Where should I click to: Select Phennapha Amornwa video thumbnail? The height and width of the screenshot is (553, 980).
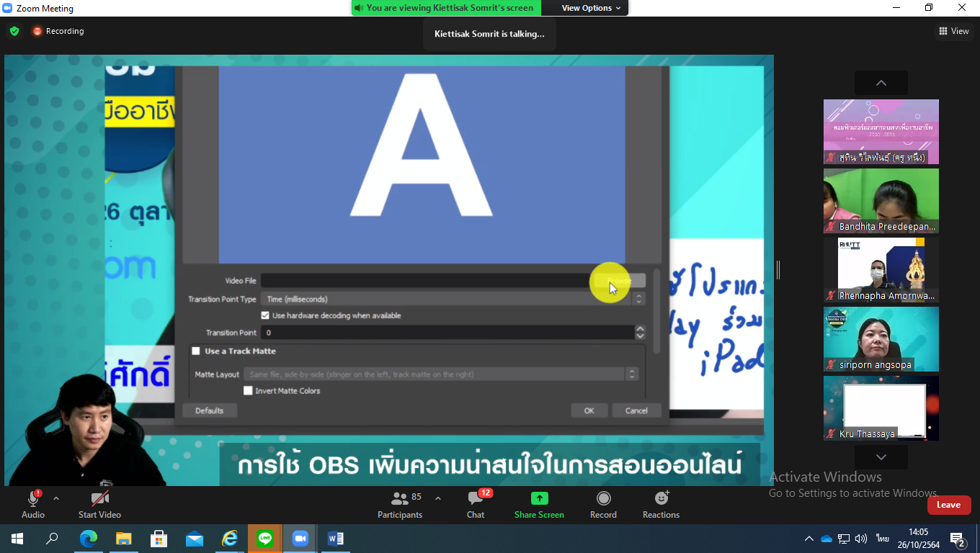click(x=881, y=270)
